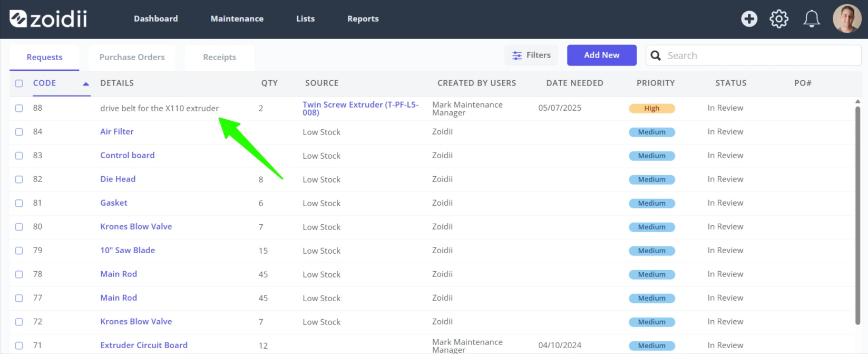Viewport: 868px width, 354px height.
Task: Open Main Rod in row 77
Action: [119, 298]
